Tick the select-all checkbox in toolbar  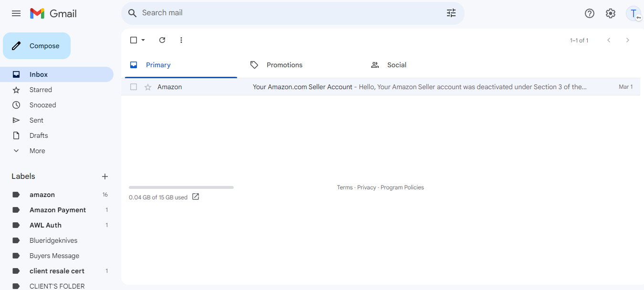[134, 40]
